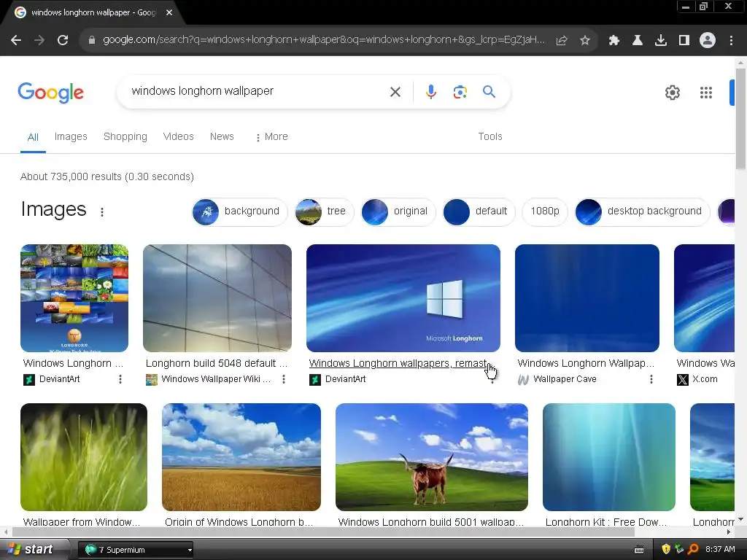
Task: Open site security lock info
Action: (92, 41)
